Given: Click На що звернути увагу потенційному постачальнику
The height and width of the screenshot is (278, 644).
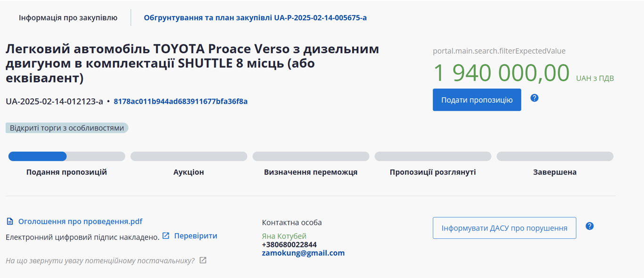Looking at the screenshot, I should [100, 261].
